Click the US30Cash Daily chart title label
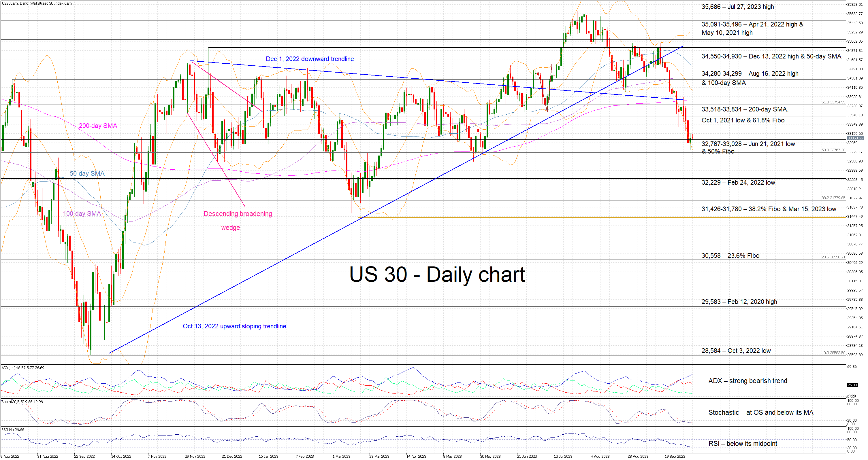 37,3
